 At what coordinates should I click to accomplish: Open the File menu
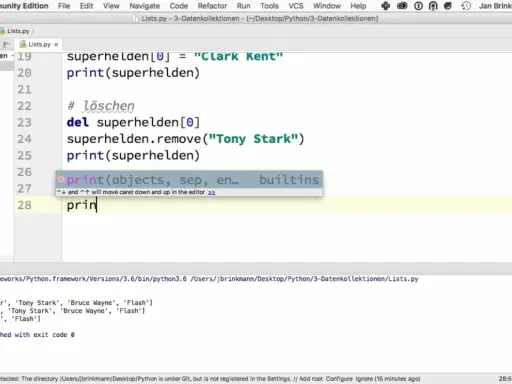(x=64, y=6)
